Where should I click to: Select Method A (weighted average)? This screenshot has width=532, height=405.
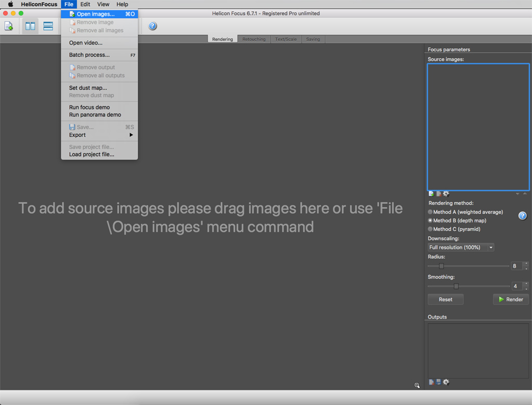click(x=430, y=212)
